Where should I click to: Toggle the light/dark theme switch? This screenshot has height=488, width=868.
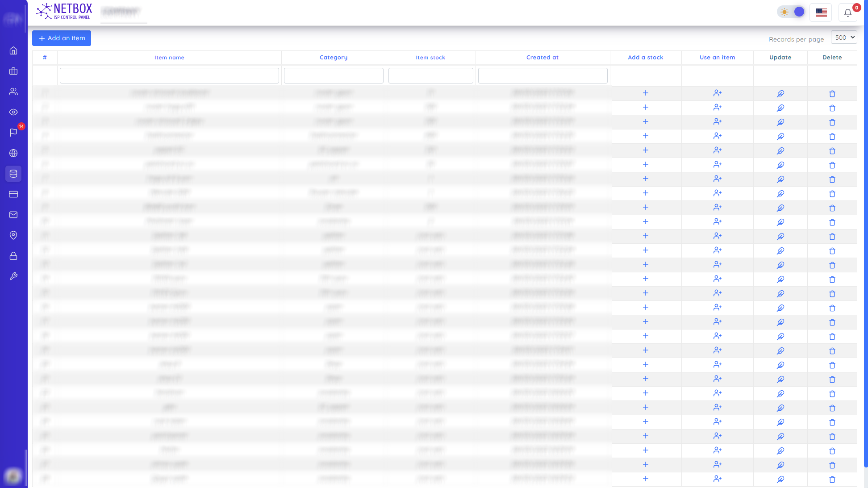[792, 12]
